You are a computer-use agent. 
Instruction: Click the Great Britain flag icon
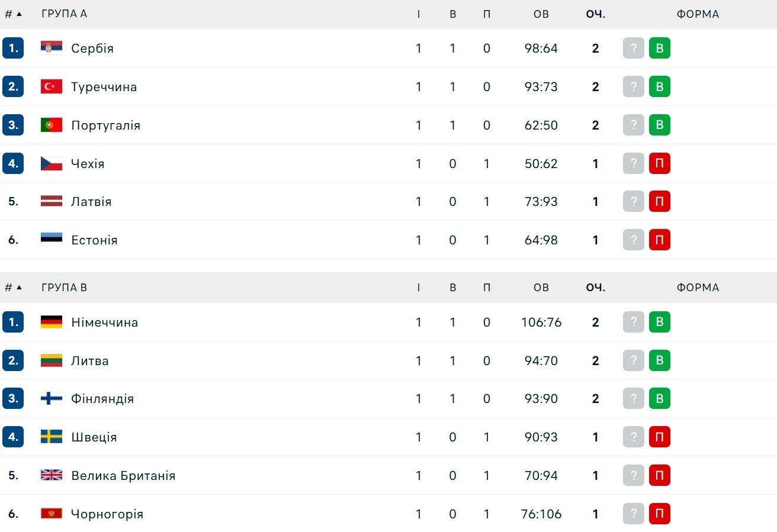pyautogui.click(x=52, y=475)
